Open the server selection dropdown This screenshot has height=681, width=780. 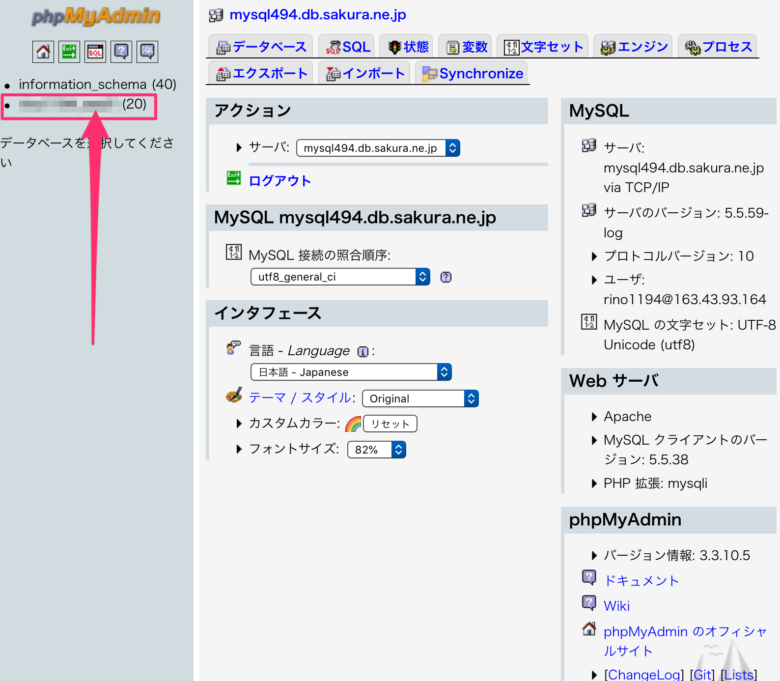tap(378, 148)
